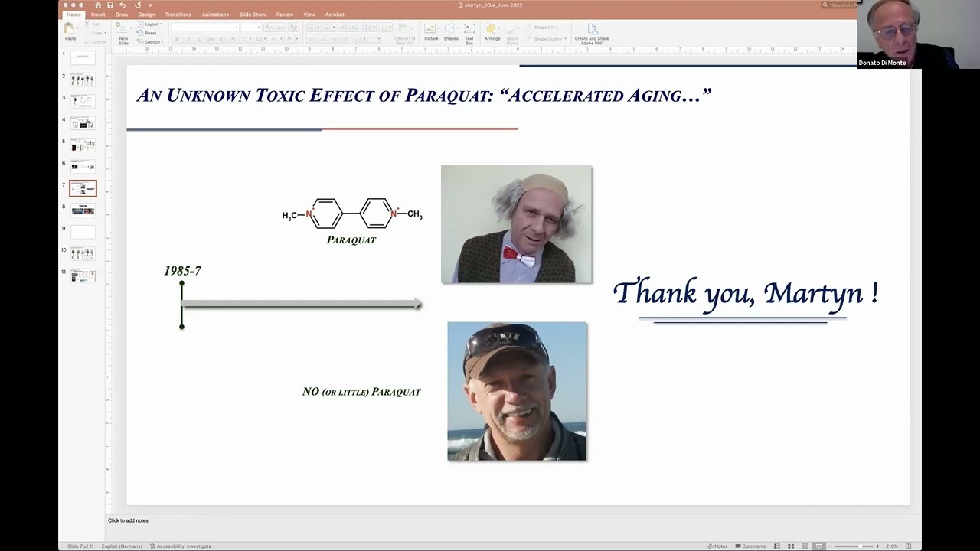The width and height of the screenshot is (980, 551).
Task: Click the '1985-7' text label
Action: pyautogui.click(x=183, y=271)
